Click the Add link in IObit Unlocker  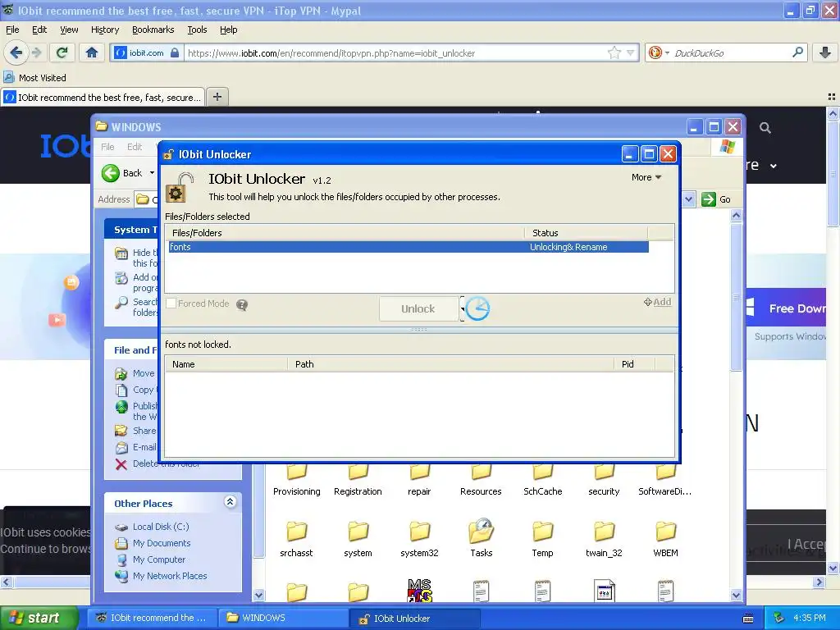657,302
